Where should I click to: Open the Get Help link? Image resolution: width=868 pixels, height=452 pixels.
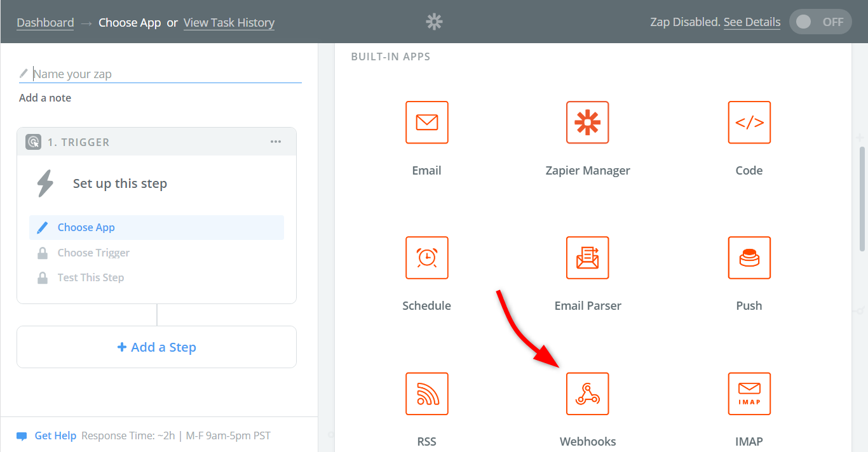55,436
